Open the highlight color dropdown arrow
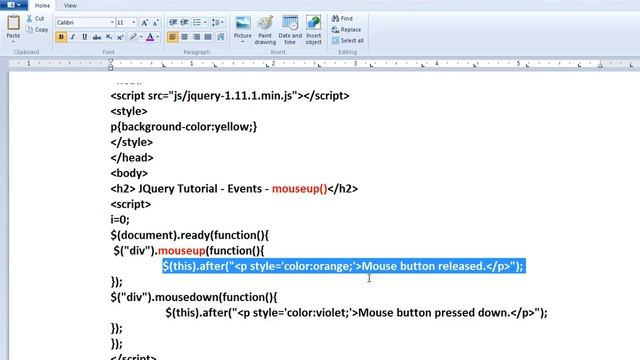Viewport: 640px width, 360px height. pos(141,37)
